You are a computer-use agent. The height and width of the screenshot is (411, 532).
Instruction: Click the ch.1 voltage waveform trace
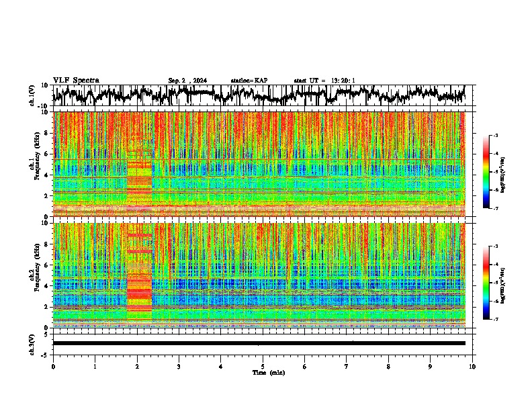(259, 95)
